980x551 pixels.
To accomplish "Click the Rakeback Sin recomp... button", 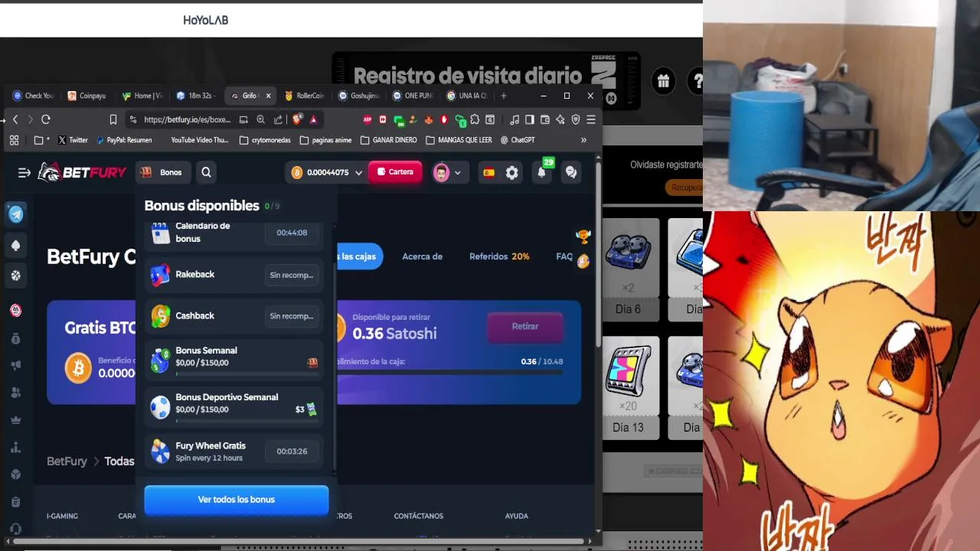I will [x=292, y=275].
